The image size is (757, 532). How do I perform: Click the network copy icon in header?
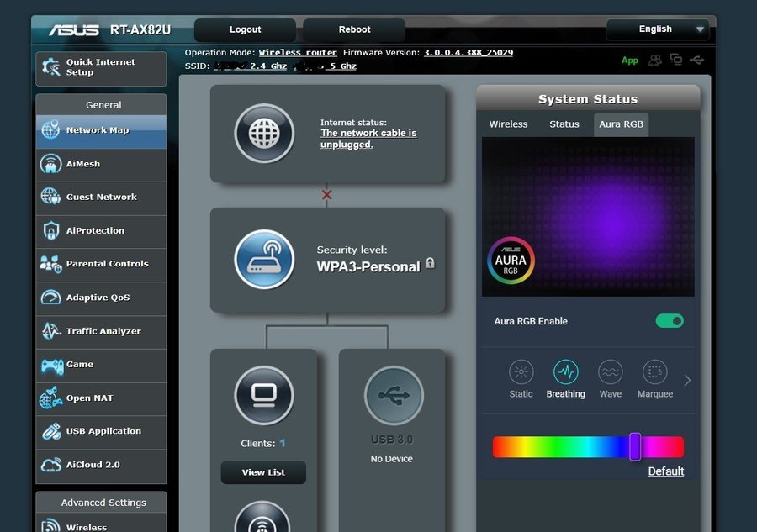click(x=676, y=60)
